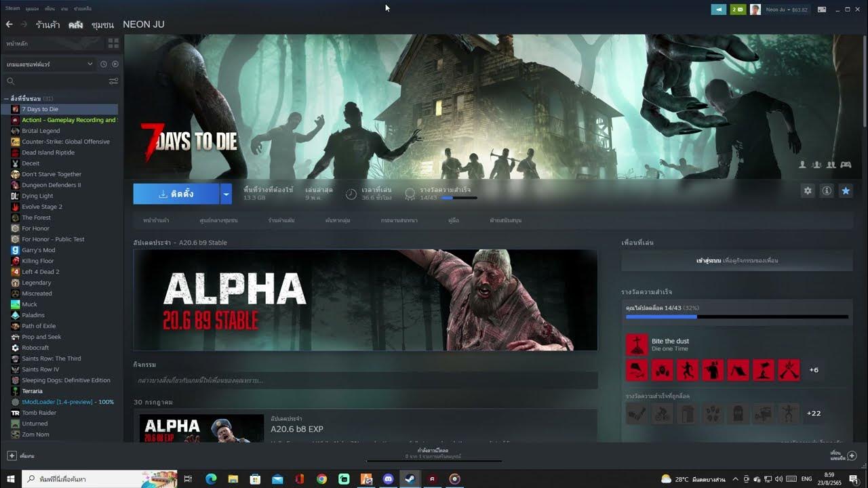Sort library by recent activity clock icon
Image resolution: width=868 pixels, height=488 pixels.
point(104,64)
